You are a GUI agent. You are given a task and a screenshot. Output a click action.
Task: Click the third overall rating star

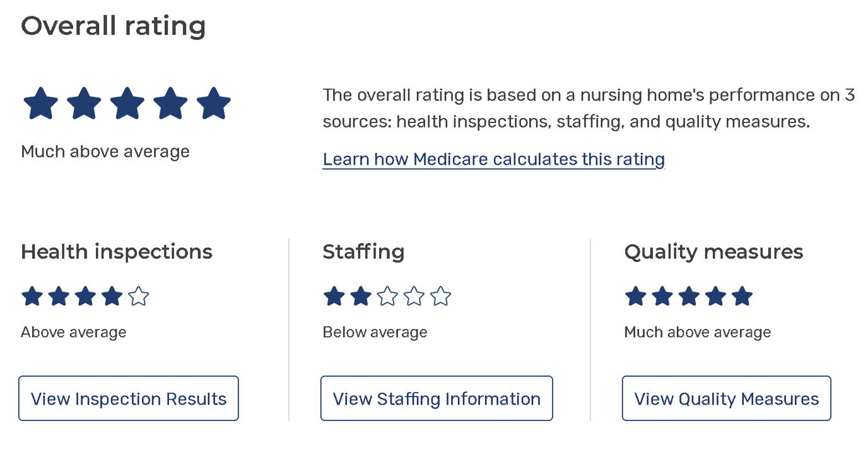[x=127, y=104]
